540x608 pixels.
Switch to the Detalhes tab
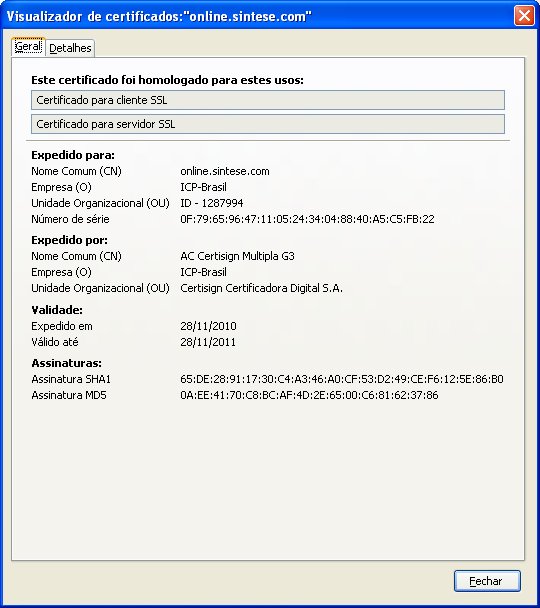point(70,48)
